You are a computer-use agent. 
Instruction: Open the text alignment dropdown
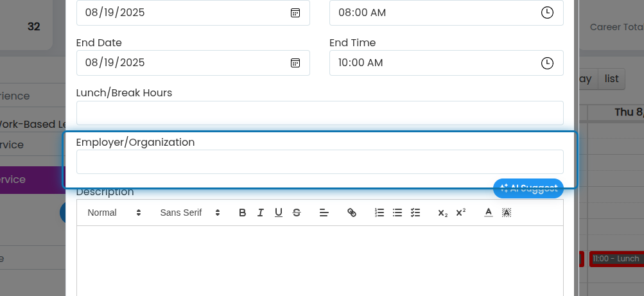pyautogui.click(x=324, y=213)
